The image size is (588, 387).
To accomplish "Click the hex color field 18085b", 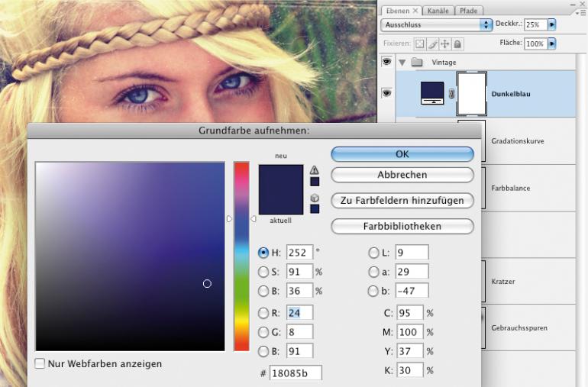I will point(296,373).
